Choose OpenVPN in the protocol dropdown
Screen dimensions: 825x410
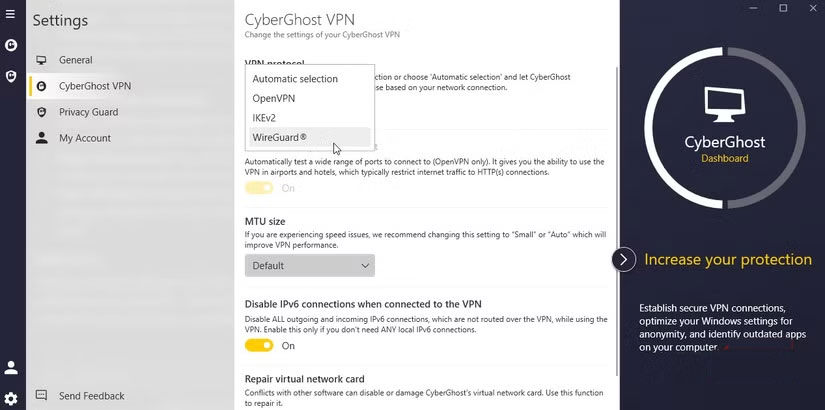(x=274, y=98)
